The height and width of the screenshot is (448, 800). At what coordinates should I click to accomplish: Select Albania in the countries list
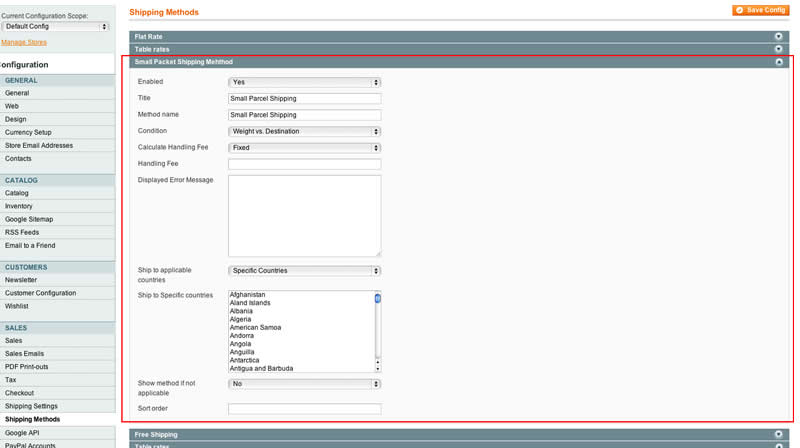tap(241, 311)
